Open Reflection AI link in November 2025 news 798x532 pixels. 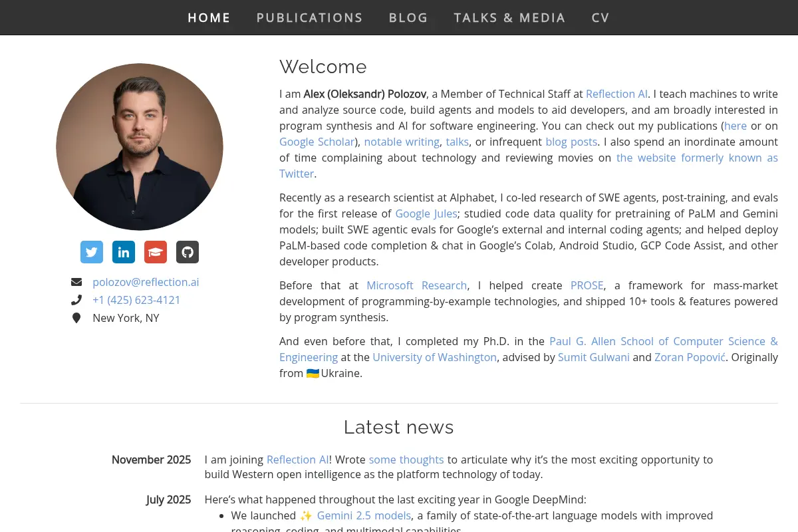pos(297,460)
